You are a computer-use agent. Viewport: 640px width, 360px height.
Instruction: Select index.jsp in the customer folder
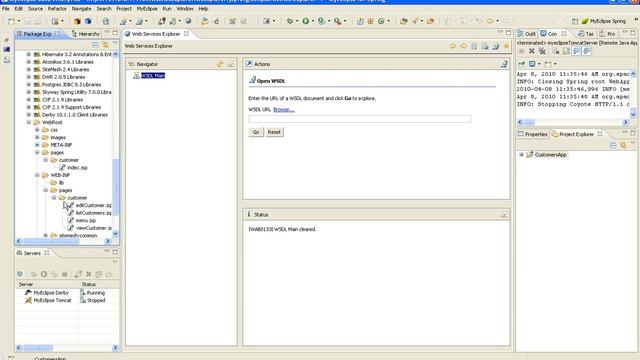coord(77,168)
